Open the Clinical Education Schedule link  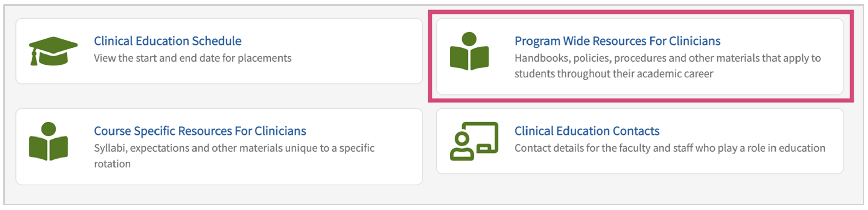[x=167, y=41]
